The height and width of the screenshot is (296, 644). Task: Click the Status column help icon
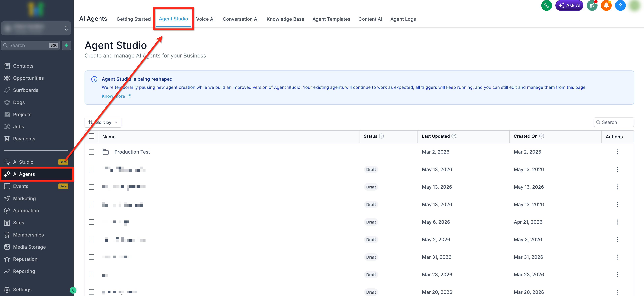click(381, 136)
